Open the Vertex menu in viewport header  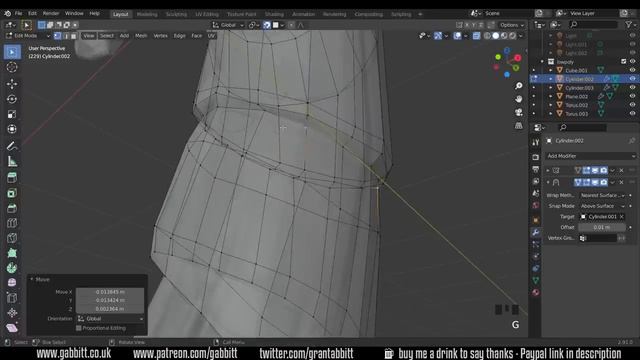[x=160, y=36]
